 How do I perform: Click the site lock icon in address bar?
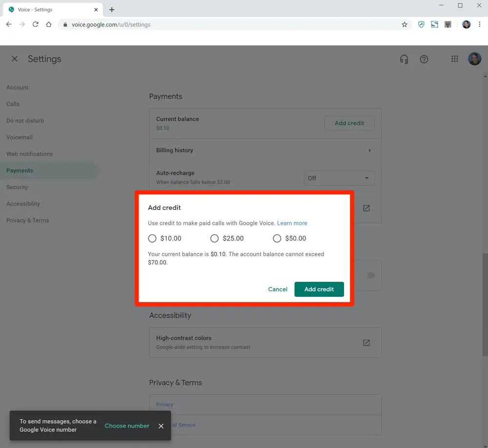(x=65, y=24)
